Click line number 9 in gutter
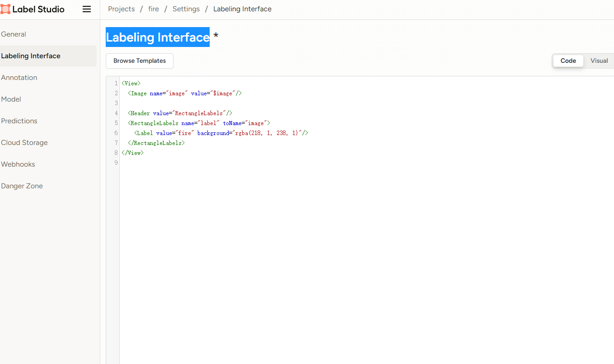 click(116, 163)
